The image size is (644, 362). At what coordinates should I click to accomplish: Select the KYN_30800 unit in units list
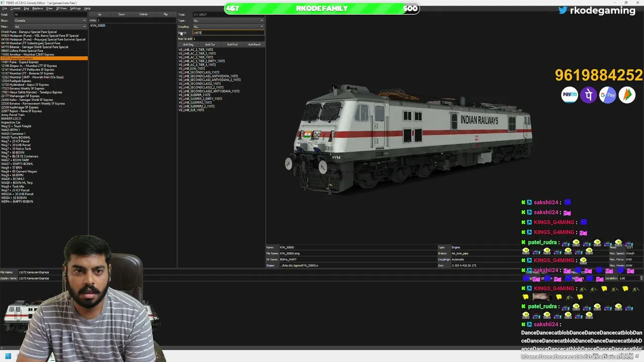pyautogui.click(x=98, y=26)
